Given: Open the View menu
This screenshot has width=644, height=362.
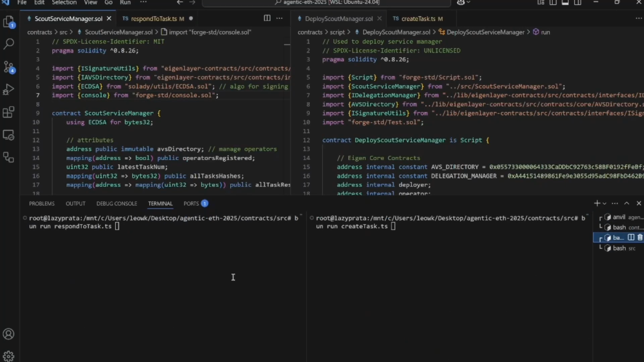Looking at the screenshot, I should 91,2.
